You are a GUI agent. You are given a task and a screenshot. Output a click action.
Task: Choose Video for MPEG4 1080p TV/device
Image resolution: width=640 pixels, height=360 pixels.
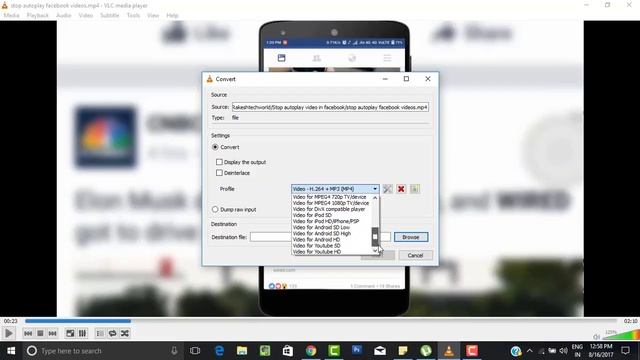331,203
